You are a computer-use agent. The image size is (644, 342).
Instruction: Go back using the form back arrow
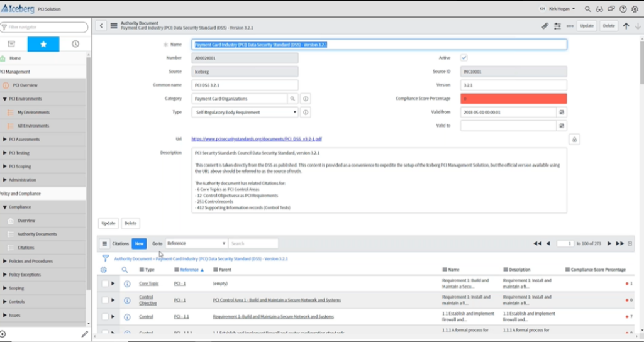[101, 25]
